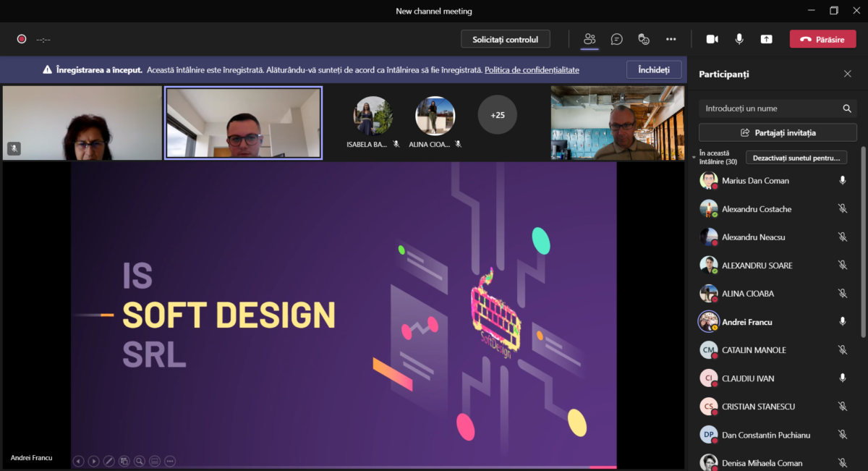Open more slide options ellipsis on the slide
Image resolution: width=868 pixels, height=471 pixels.
(x=170, y=461)
